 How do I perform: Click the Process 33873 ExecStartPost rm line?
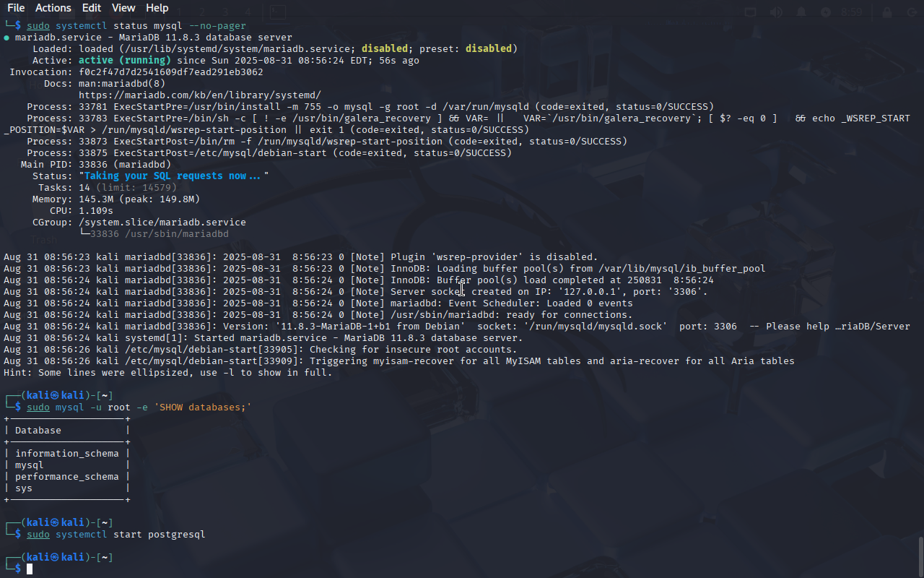tap(327, 142)
